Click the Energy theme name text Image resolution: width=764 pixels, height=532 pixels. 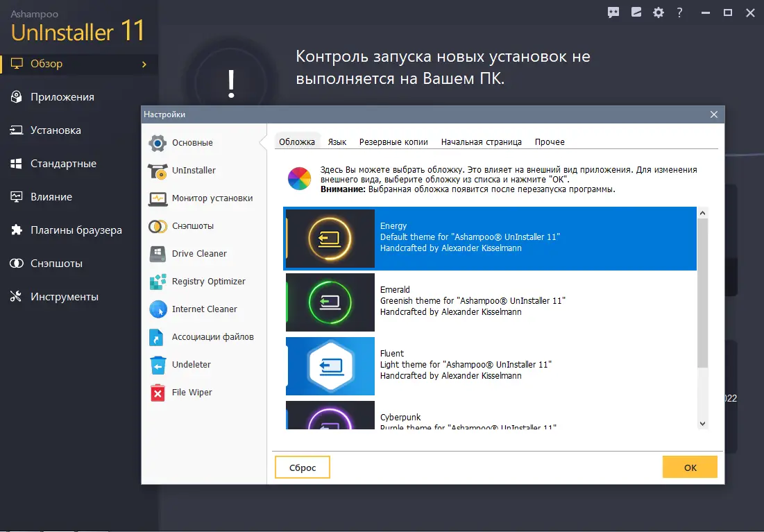click(x=393, y=226)
